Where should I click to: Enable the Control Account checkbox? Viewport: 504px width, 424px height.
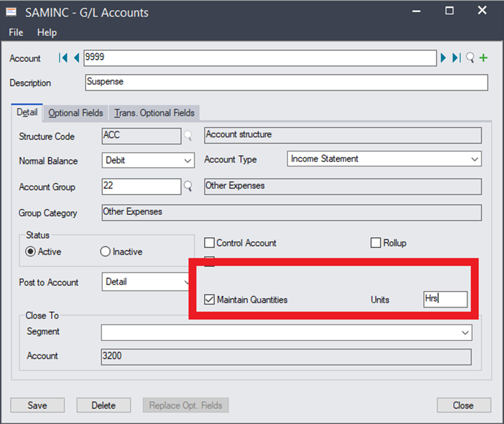(x=210, y=243)
